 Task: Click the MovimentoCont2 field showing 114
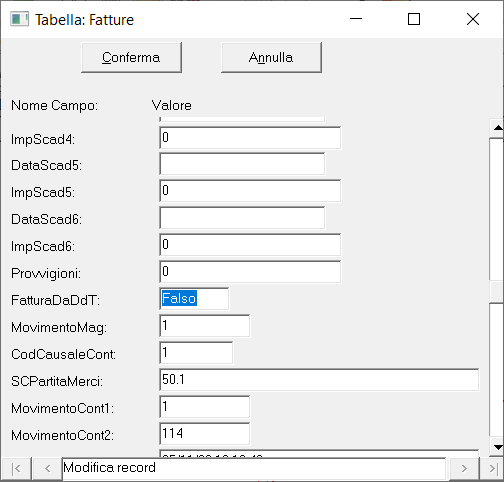pyautogui.click(x=205, y=434)
